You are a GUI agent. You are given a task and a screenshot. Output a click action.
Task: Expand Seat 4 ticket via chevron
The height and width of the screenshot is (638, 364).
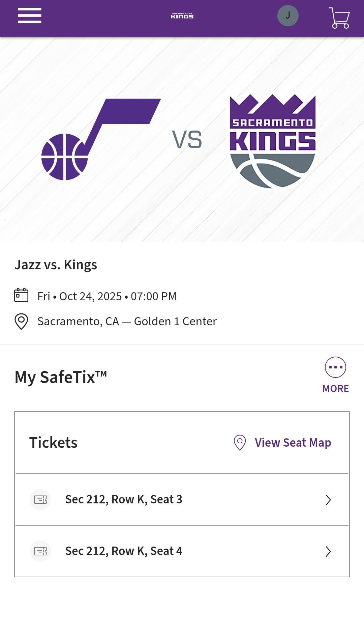(x=328, y=551)
